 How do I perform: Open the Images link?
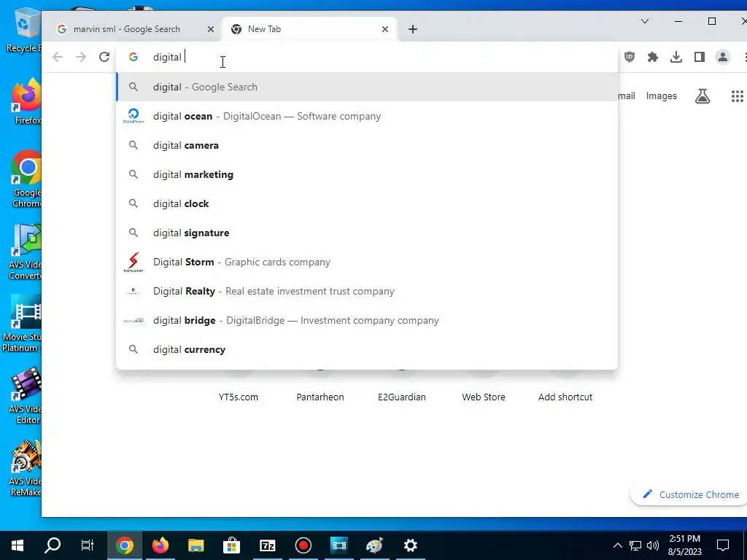[x=661, y=96]
